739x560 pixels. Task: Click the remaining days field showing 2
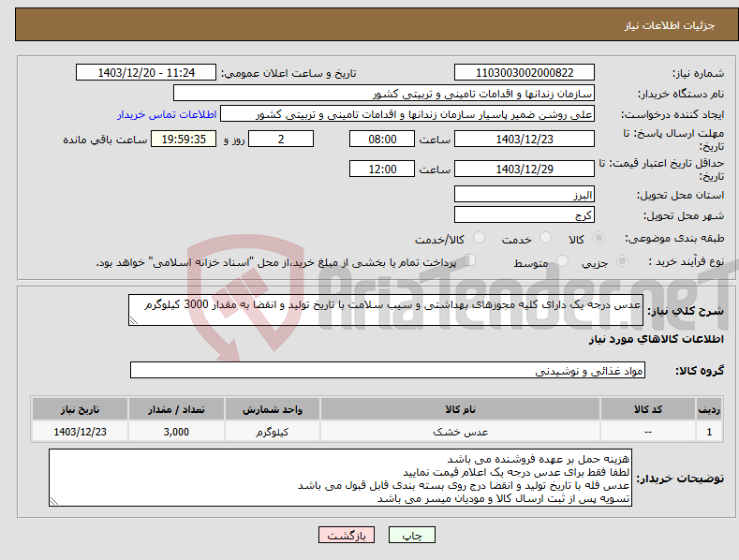(x=281, y=139)
